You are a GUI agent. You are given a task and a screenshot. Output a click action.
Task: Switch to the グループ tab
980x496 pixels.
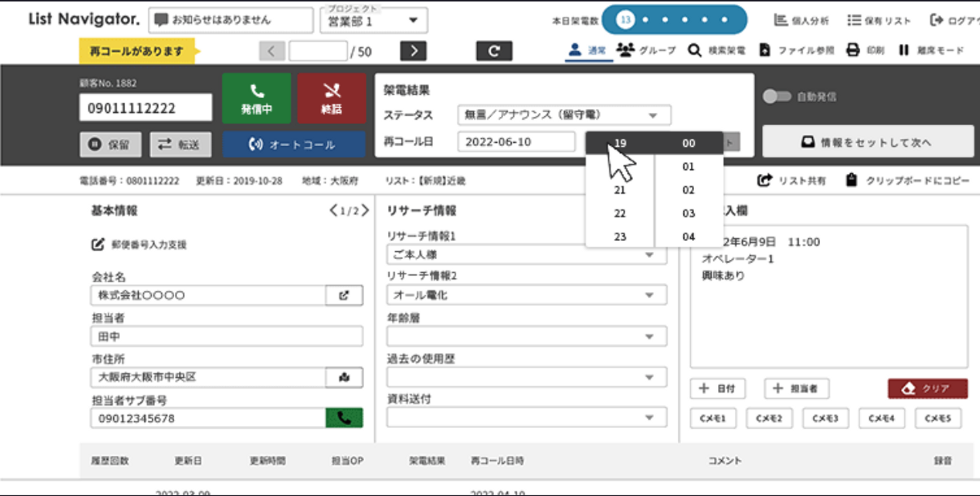[x=646, y=50]
